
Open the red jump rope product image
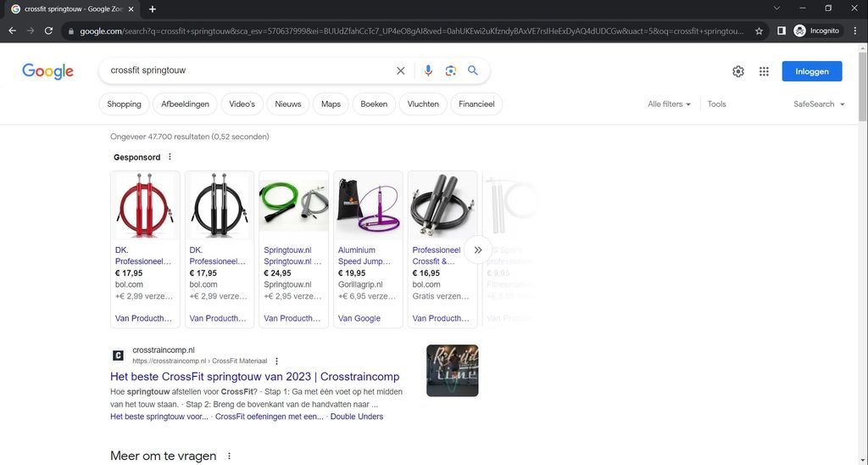[145, 205]
